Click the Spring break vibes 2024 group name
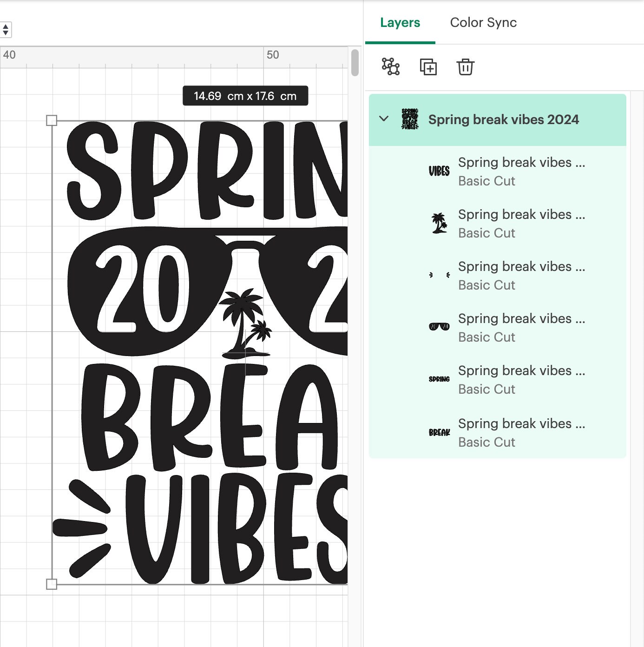This screenshot has width=644, height=647. [503, 119]
